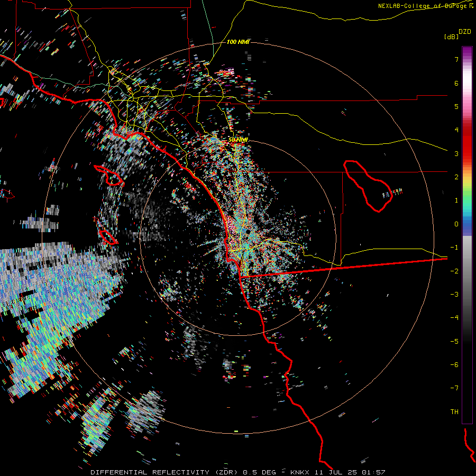Screen dimensions: 476x476
Task: Select the 100 NMI range ring label
Action: pos(238,42)
